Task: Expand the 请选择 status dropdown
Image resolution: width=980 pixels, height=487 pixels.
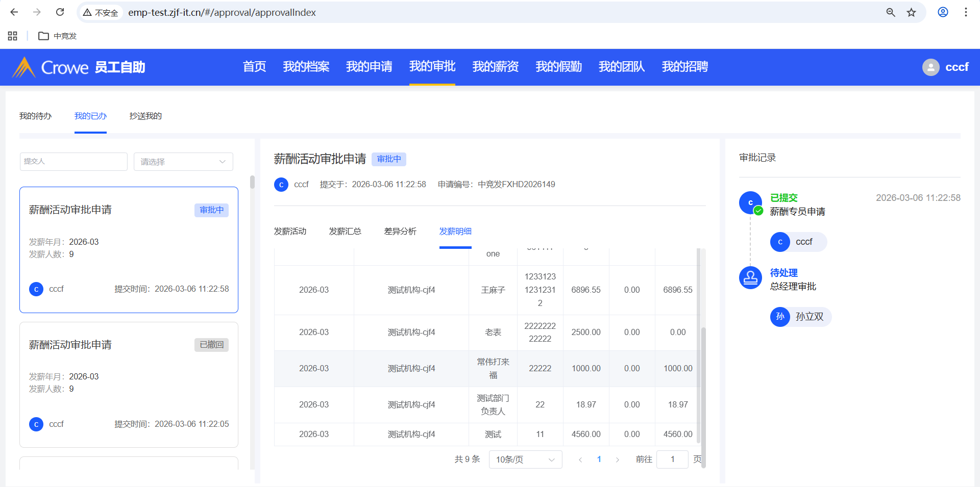Action: 183,162
